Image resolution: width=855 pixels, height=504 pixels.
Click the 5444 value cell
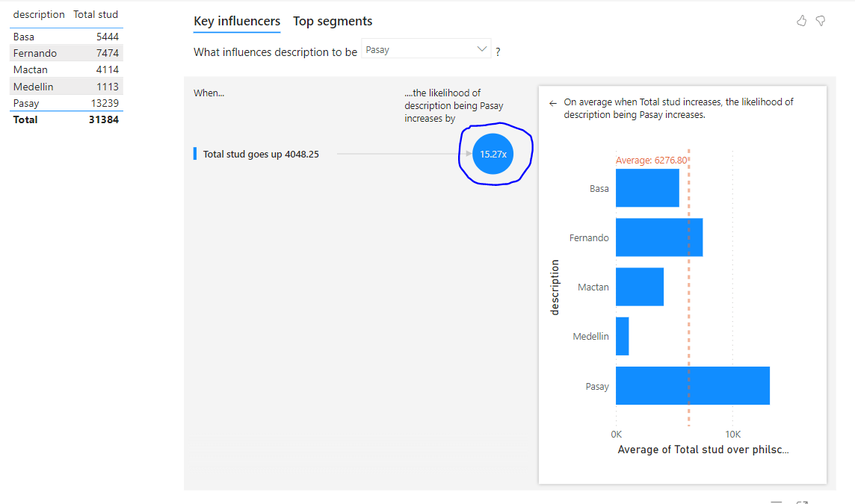pos(108,37)
